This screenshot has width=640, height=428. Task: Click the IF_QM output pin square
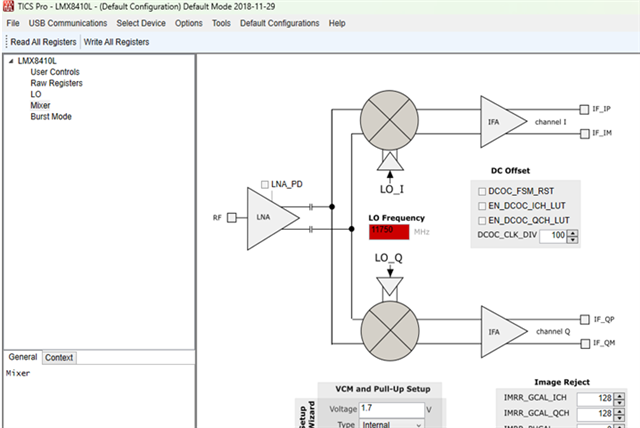click(585, 344)
